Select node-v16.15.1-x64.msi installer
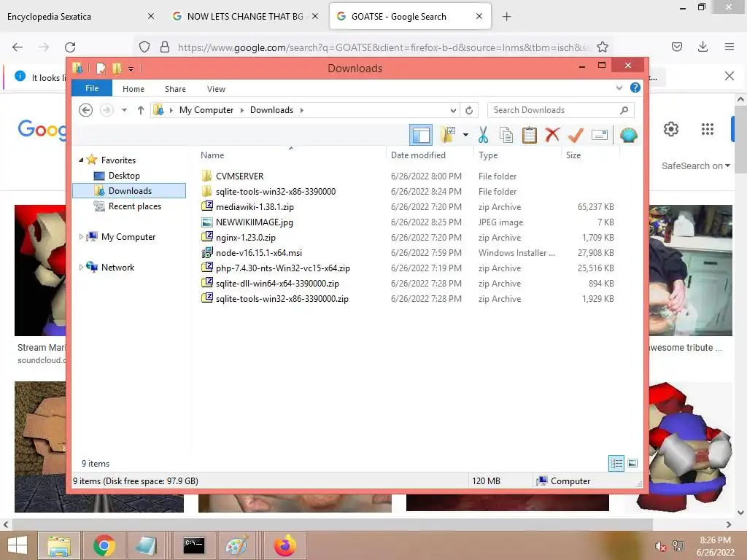This screenshot has height=560, width=747. point(259,253)
